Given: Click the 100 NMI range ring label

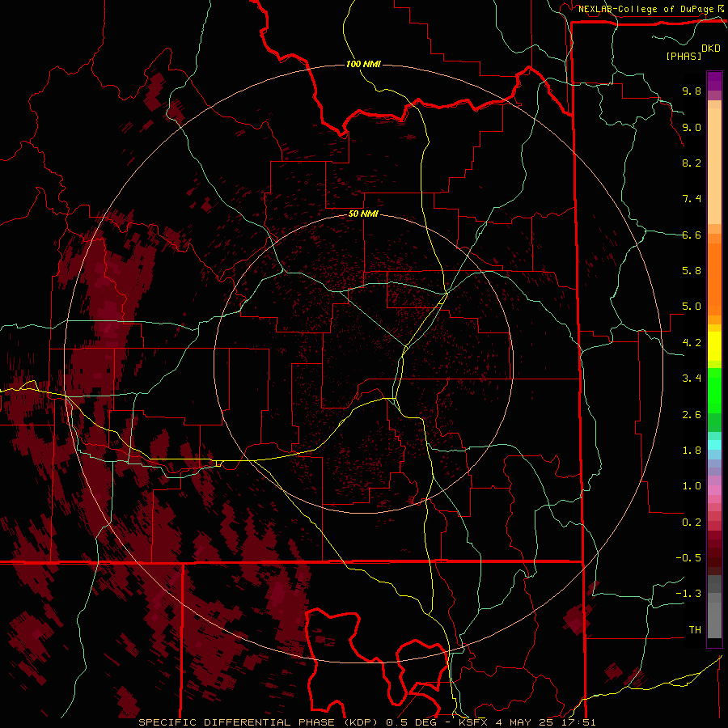Looking at the screenshot, I should point(363,64).
